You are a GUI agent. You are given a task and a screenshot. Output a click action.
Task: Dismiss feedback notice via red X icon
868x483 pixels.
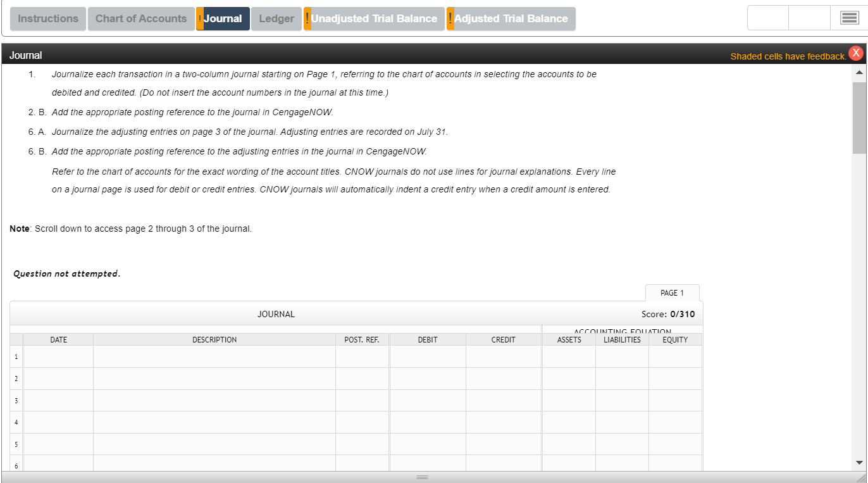856,53
